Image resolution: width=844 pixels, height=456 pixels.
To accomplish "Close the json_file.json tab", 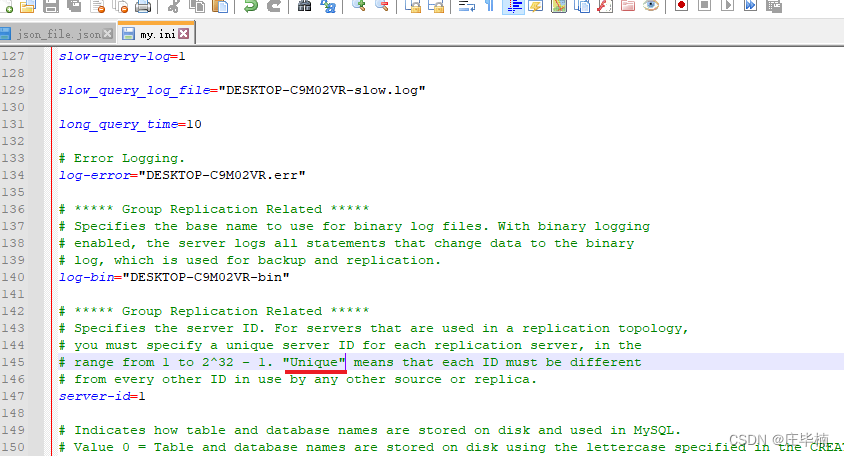I will click(108, 34).
